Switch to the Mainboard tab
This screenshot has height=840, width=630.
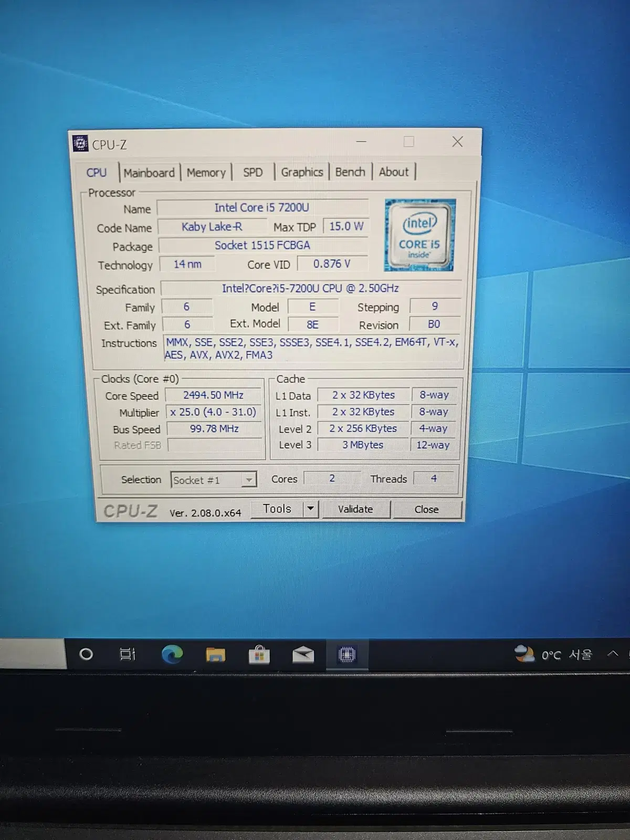pyautogui.click(x=149, y=173)
